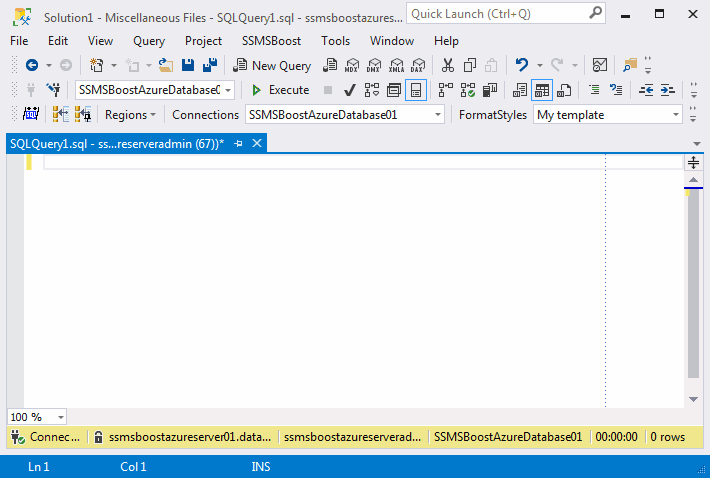Image resolution: width=710 pixels, height=478 pixels.
Task: Switch to Results to Grid mode
Action: (542, 90)
